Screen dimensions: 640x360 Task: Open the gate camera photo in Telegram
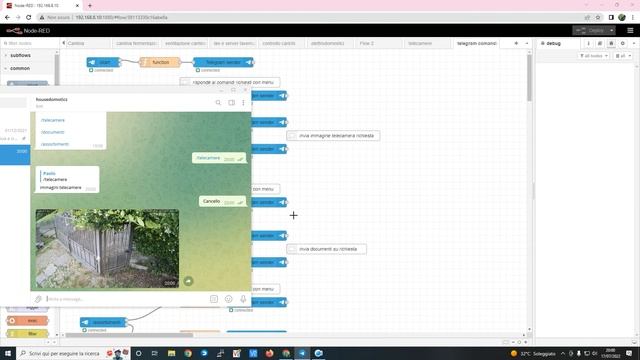coord(107,249)
